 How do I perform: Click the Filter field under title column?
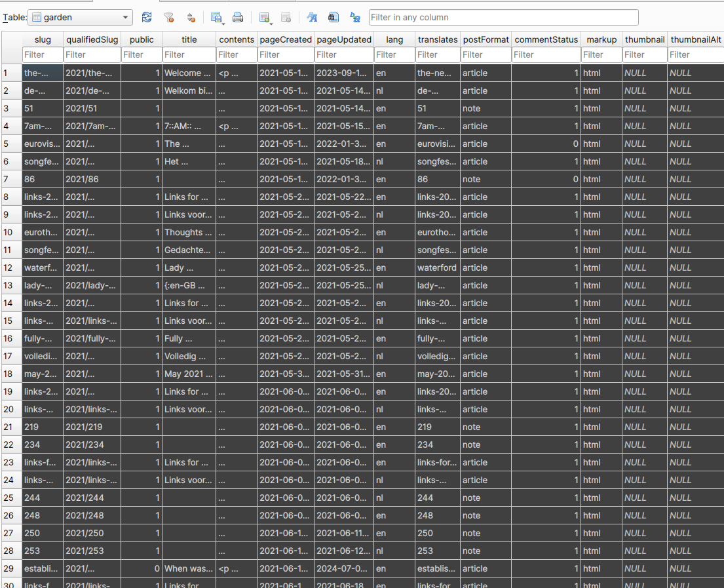click(189, 54)
